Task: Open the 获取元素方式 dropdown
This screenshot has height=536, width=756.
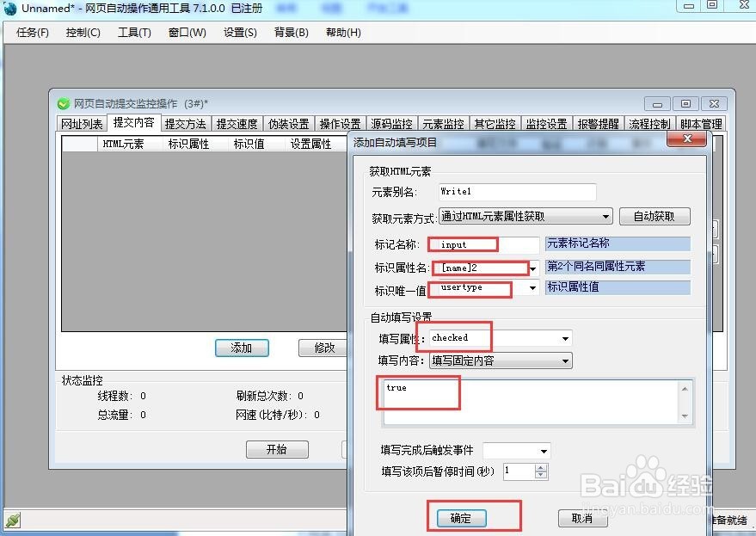Action: tap(526, 216)
